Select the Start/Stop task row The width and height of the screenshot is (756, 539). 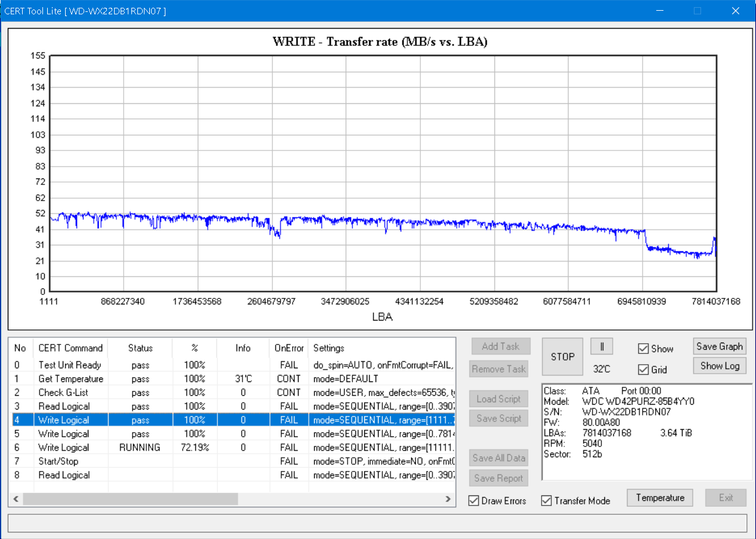(233, 461)
